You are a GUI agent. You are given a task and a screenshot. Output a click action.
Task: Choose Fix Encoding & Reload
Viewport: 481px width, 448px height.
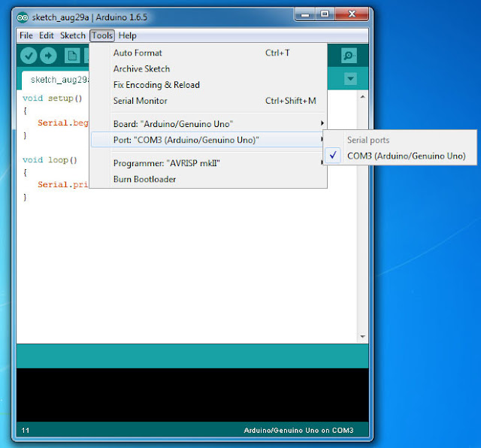click(208, 85)
